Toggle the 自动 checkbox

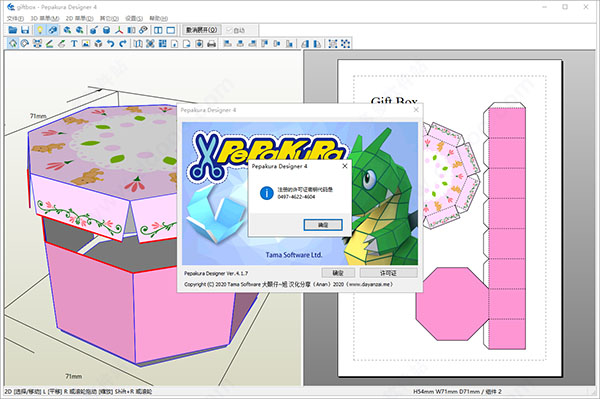click(236, 30)
